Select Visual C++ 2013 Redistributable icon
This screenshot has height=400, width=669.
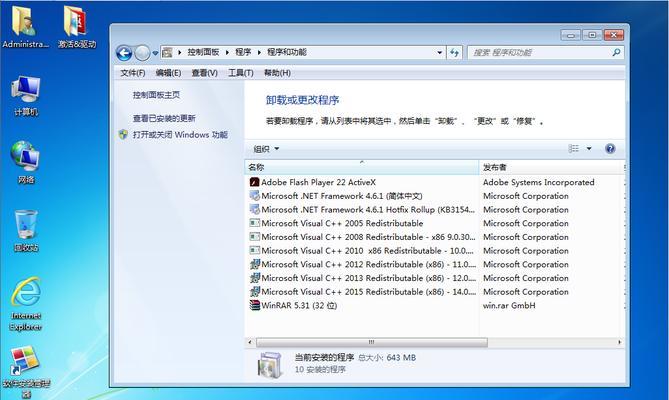[x=254, y=278]
